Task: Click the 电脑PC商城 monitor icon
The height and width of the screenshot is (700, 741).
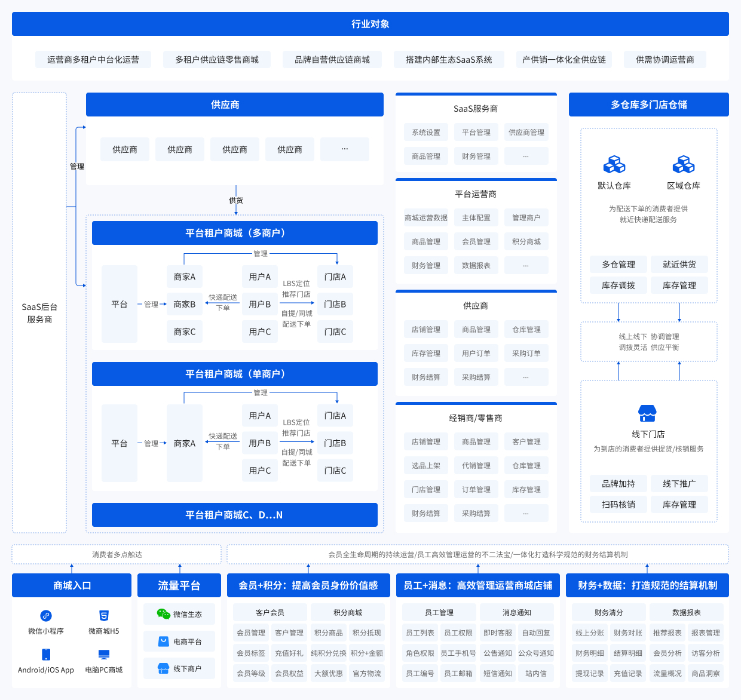Action: (104, 655)
